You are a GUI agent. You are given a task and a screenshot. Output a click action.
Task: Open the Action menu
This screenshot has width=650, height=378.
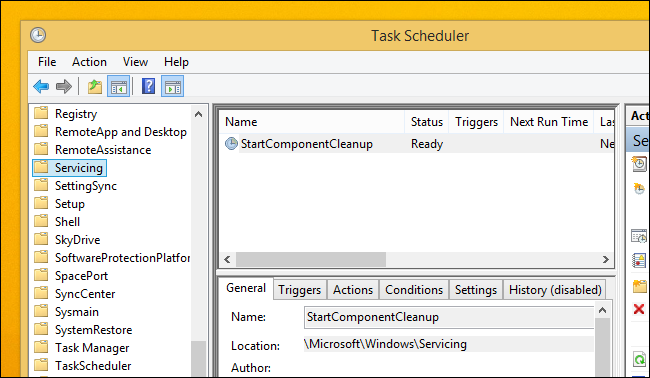pyautogui.click(x=89, y=62)
